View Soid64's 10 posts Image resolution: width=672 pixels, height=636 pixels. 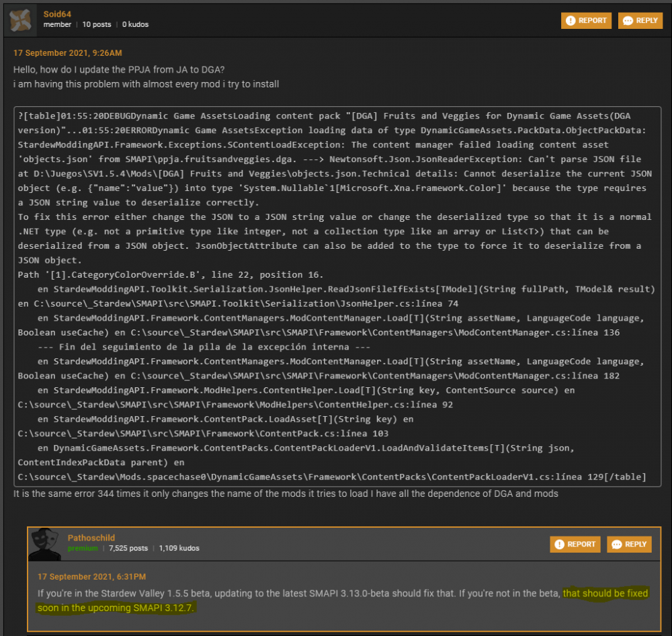pos(96,25)
